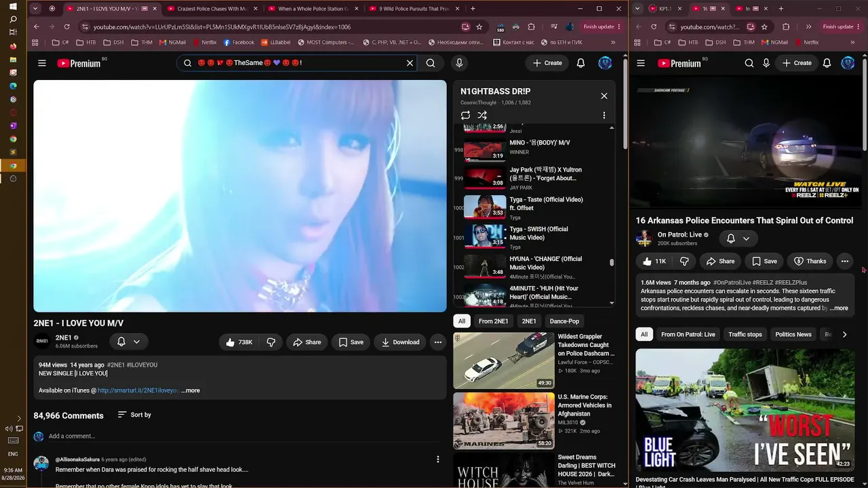
Task: Select the Traffic stops chip in the right window
Action: [745, 334]
